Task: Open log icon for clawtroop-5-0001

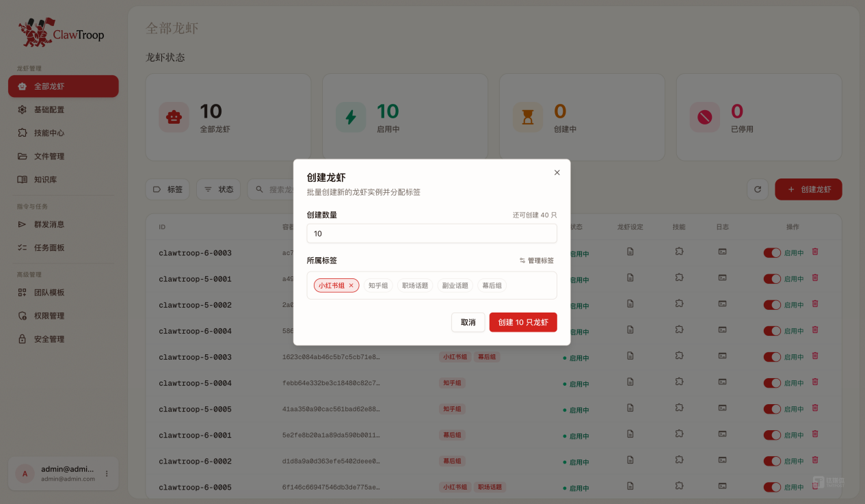Action: click(x=722, y=278)
